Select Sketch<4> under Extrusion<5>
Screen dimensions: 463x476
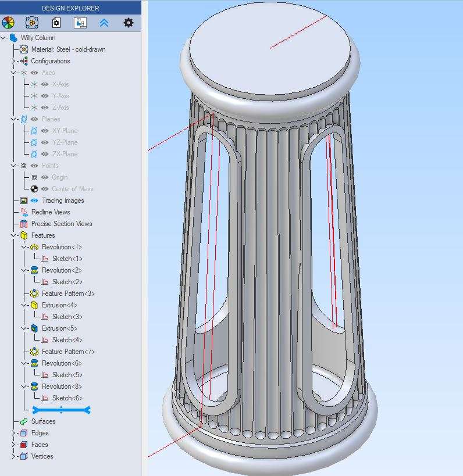tap(67, 339)
